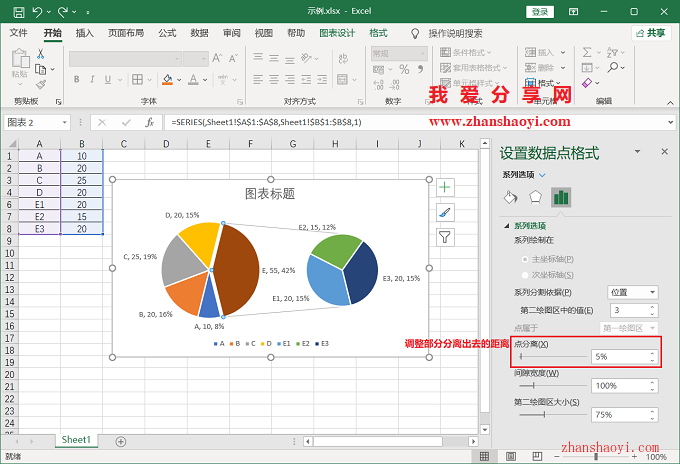Select Effects pentagon tab
The image size is (680, 464).
coord(536,197)
